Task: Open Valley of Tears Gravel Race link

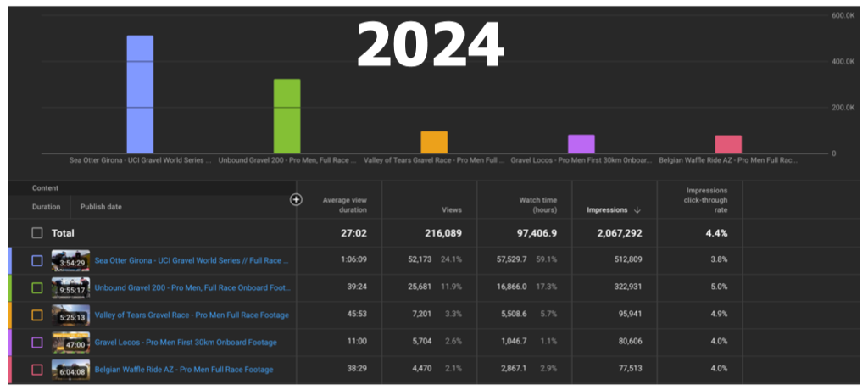Action: pos(192,315)
